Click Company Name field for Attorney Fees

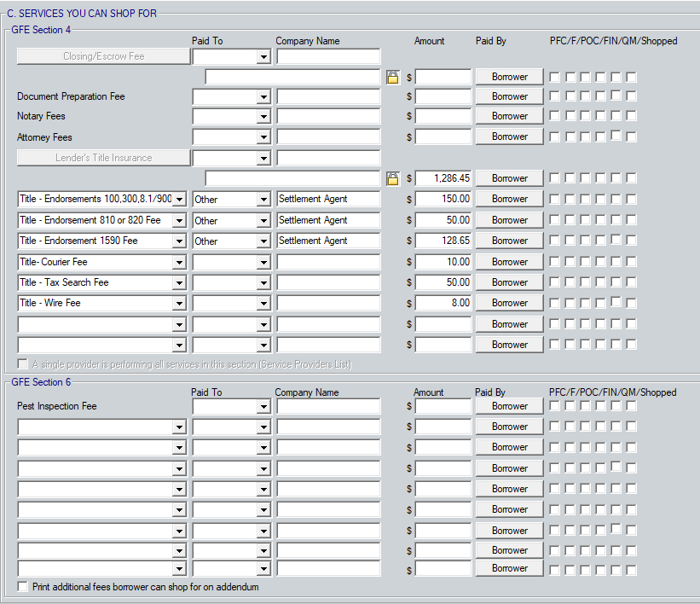click(x=328, y=136)
